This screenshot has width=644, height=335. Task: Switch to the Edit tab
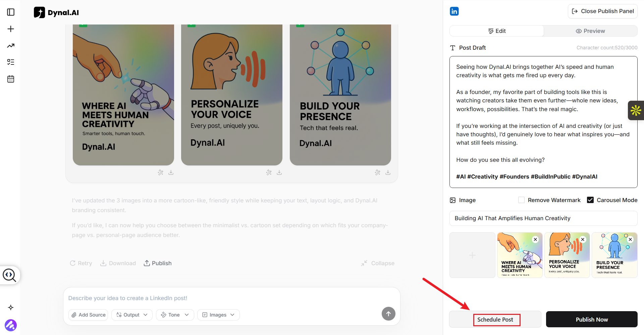pyautogui.click(x=497, y=31)
